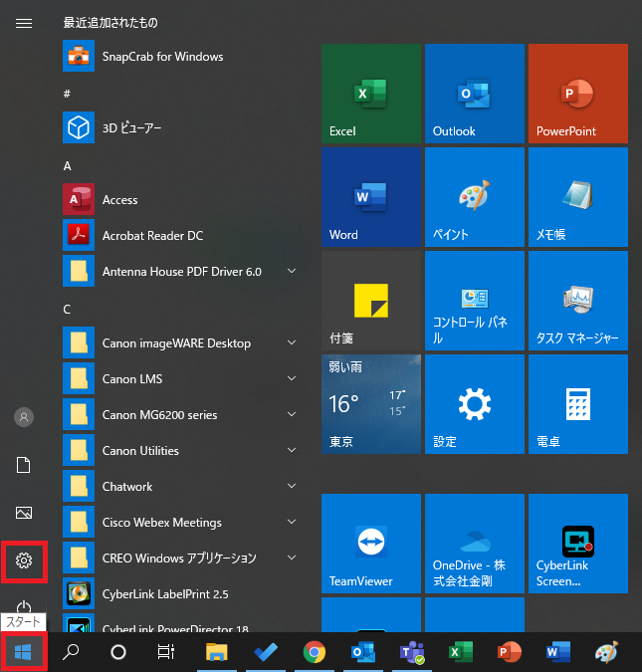The width and height of the screenshot is (642, 672).
Task: Open the 付箋 sticky notes tile
Action: click(371, 301)
